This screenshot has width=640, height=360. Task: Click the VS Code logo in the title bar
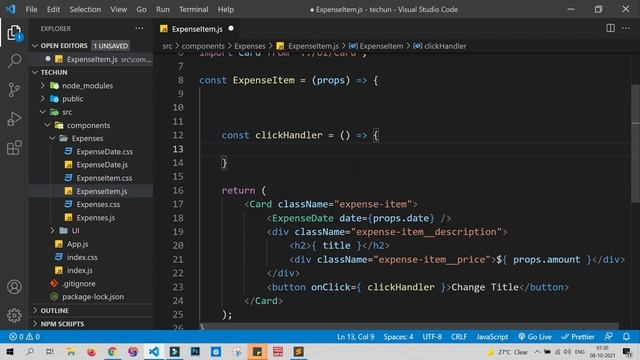[x=11, y=9]
